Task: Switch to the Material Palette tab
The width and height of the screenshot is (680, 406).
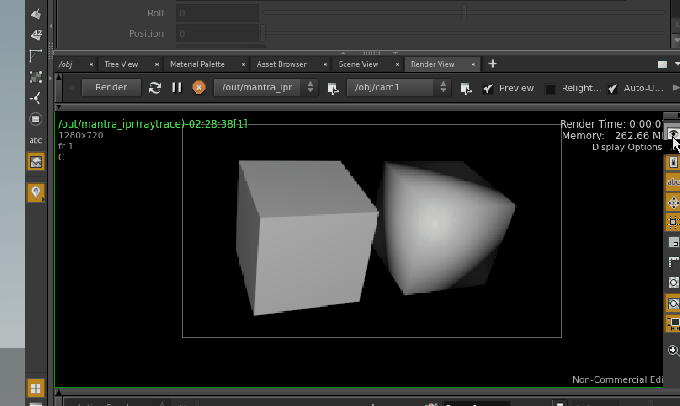Action: click(x=197, y=64)
